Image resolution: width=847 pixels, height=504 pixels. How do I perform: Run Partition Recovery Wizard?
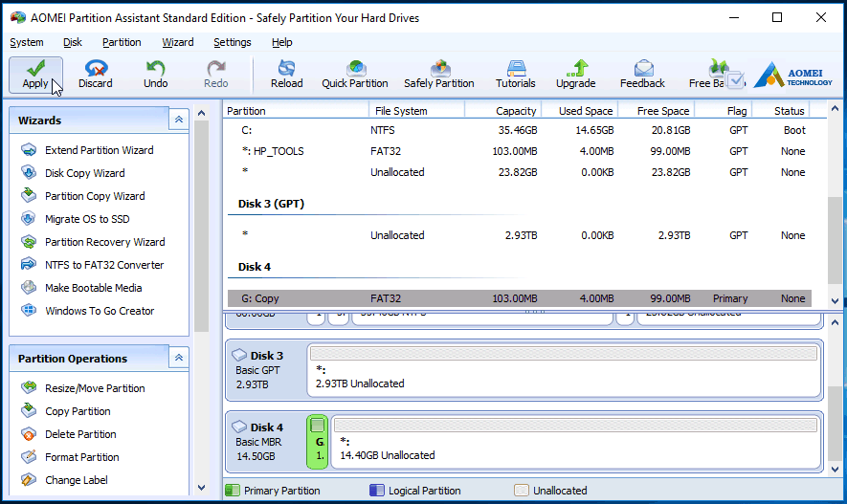(x=104, y=242)
